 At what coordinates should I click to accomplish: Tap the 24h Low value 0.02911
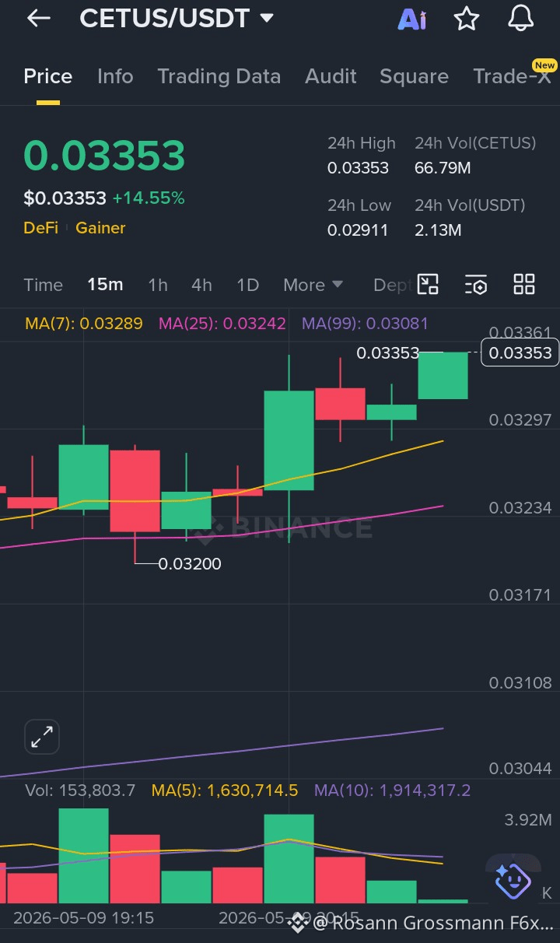(x=358, y=230)
